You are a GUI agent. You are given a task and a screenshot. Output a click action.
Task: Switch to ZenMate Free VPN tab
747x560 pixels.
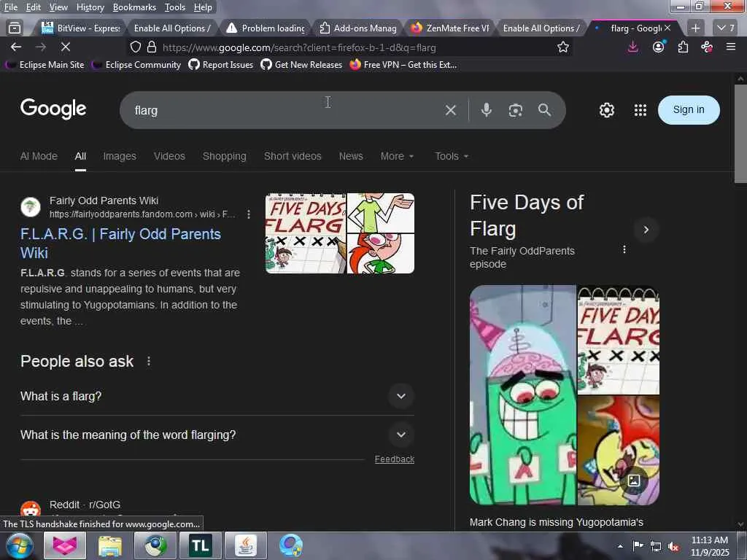[x=450, y=28]
